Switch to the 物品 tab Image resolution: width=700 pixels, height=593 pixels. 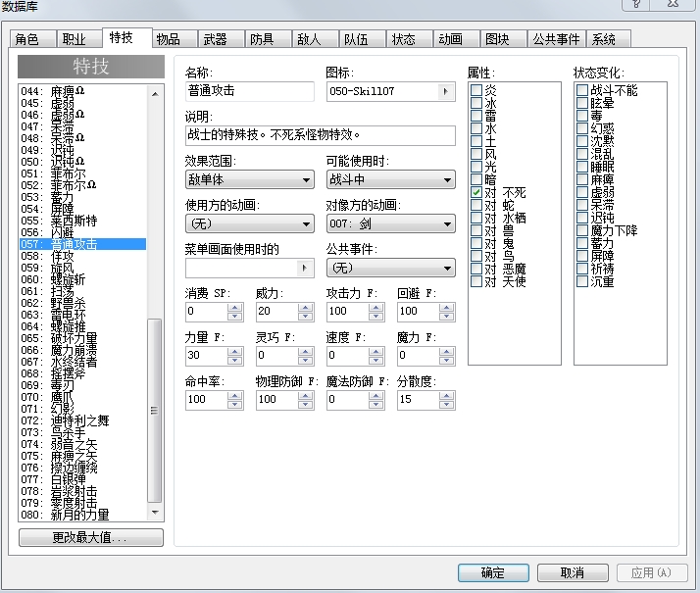[174, 39]
